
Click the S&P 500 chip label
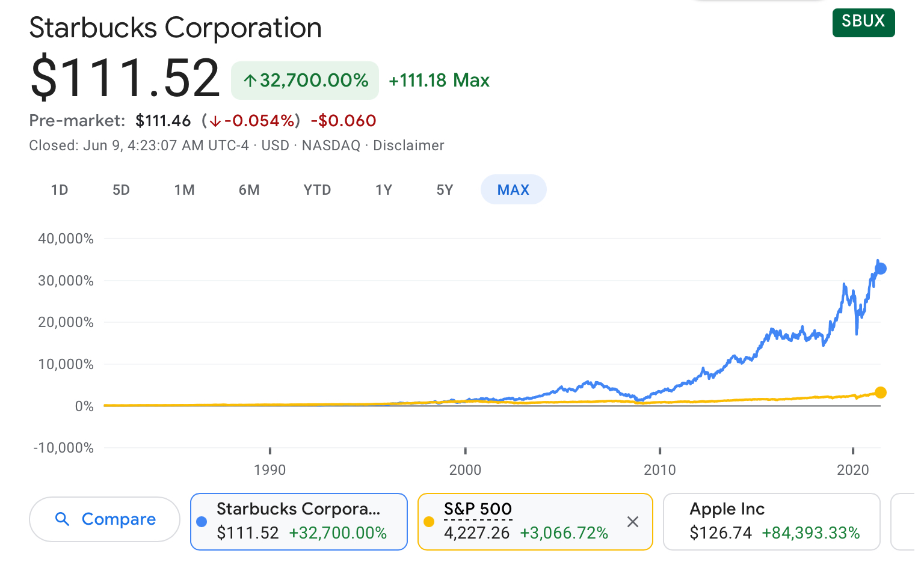click(x=478, y=509)
